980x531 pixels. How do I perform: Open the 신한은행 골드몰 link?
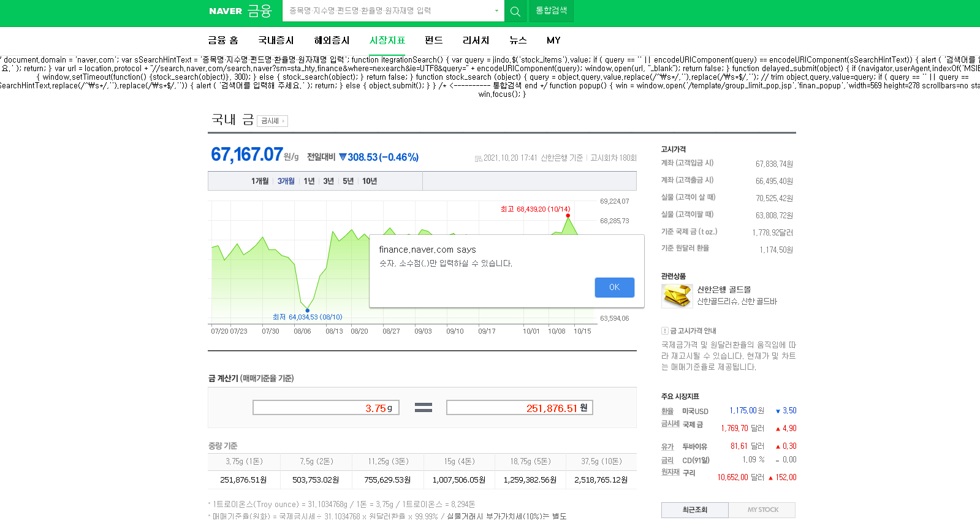pyautogui.click(x=724, y=289)
